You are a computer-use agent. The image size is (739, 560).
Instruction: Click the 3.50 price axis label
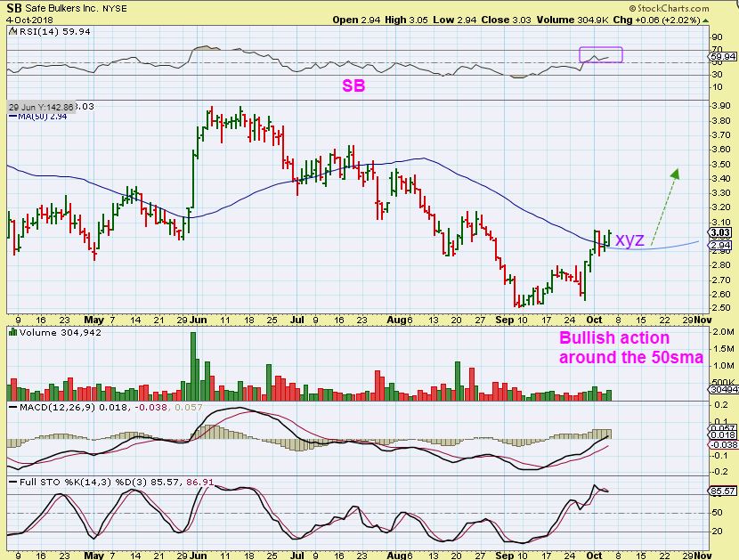click(x=720, y=164)
